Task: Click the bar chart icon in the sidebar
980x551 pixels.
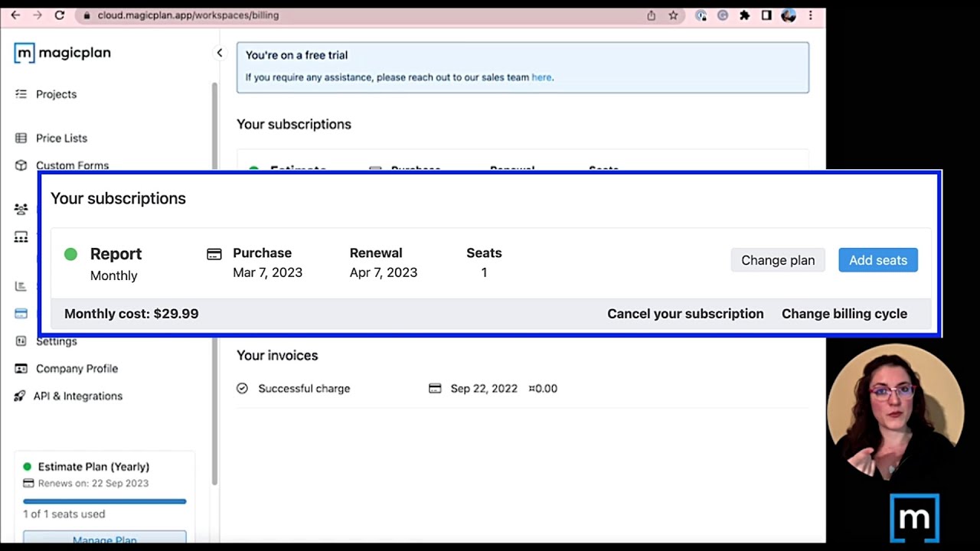Action: [x=21, y=286]
